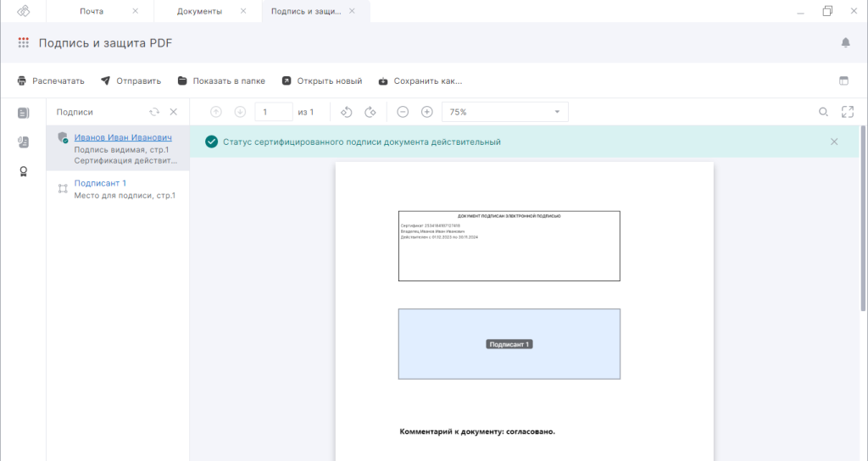
Task: Click Распечатать to print the document
Action: point(50,81)
